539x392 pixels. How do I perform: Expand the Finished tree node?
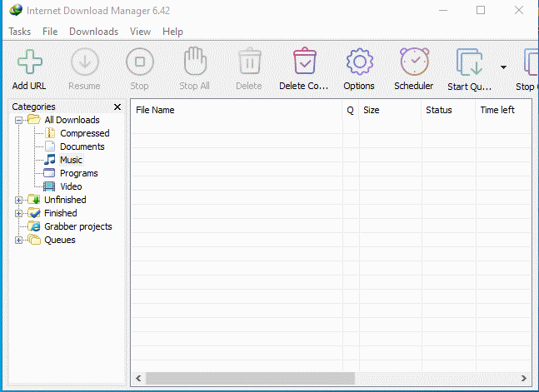pos(18,213)
